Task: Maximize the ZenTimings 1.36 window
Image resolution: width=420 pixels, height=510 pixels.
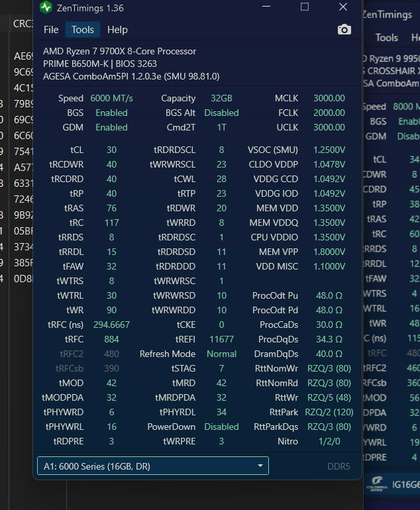Action: [x=305, y=7]
